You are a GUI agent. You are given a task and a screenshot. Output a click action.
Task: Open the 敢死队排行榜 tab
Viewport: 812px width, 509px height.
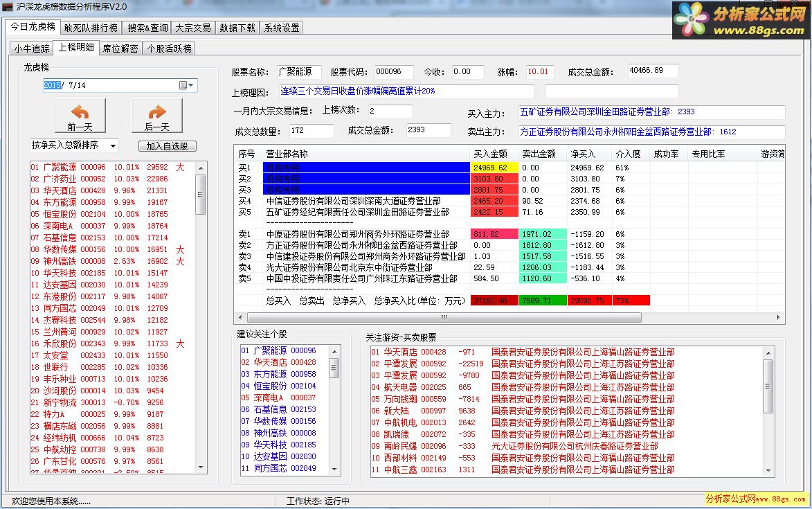[91, 28]
